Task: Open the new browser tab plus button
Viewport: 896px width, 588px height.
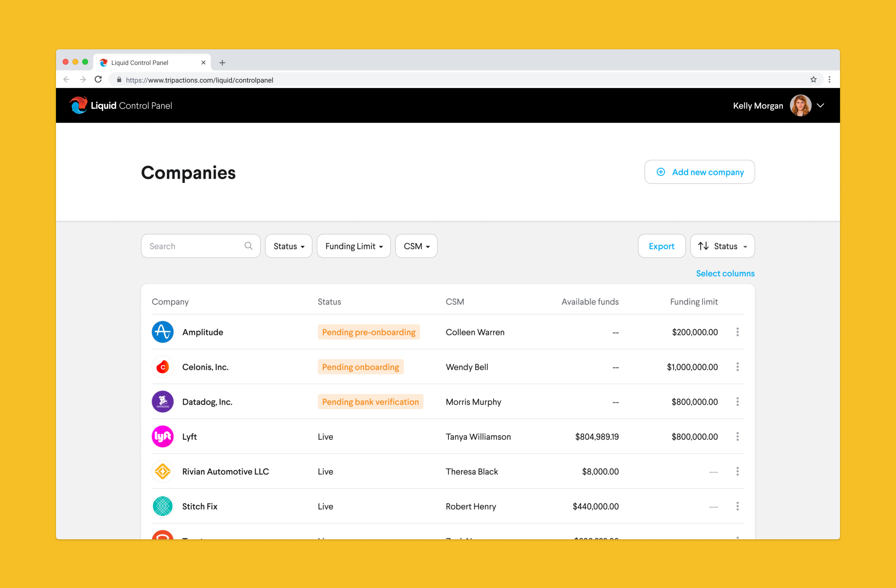Action: (x=222, y=63)
